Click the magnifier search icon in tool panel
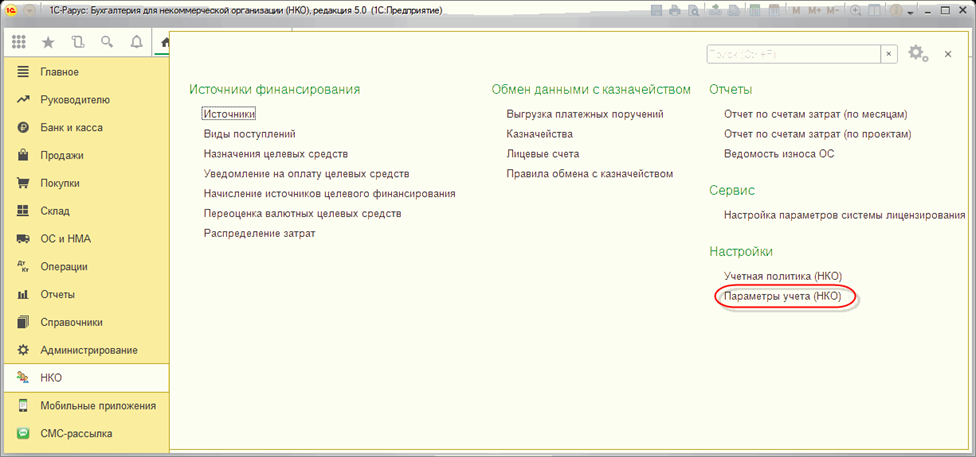Viewport: 976px width, 457px height. click(107, 42)
